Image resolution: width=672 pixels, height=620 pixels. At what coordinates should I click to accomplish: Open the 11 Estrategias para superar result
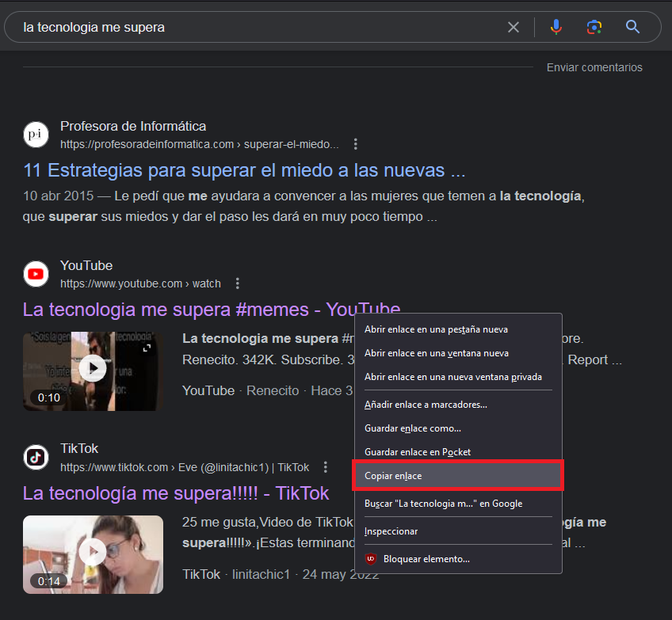tap(244, 170)
